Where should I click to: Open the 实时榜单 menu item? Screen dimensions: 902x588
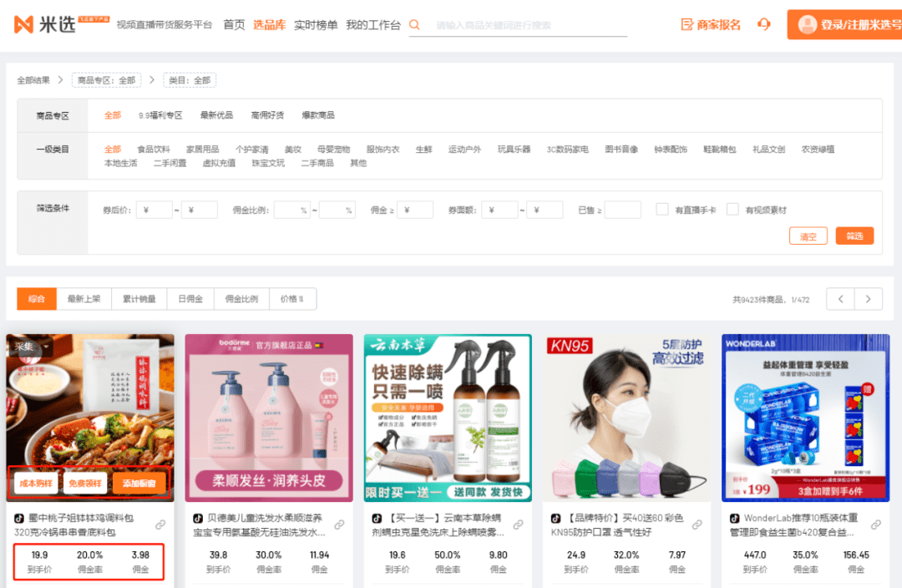316,25
